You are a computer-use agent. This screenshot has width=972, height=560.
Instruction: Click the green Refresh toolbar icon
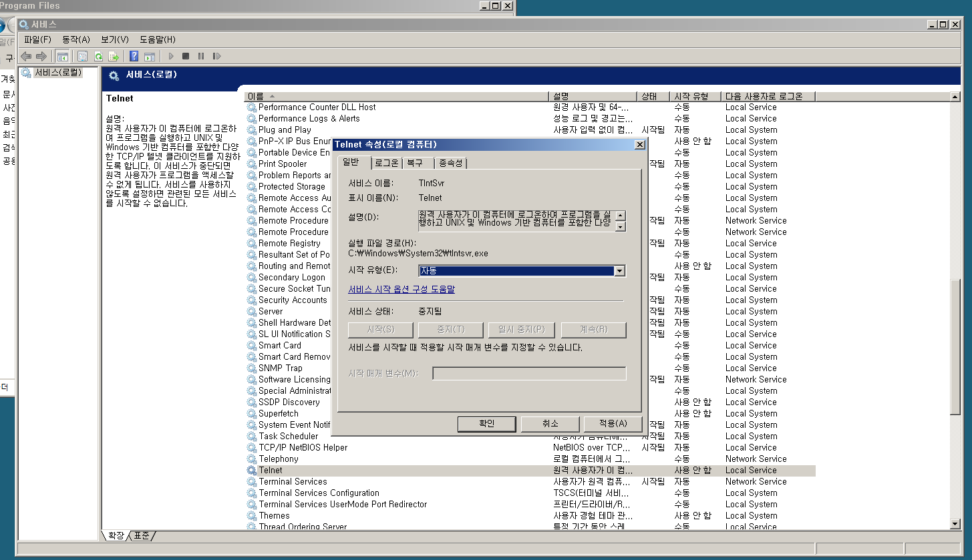[98, 57]
